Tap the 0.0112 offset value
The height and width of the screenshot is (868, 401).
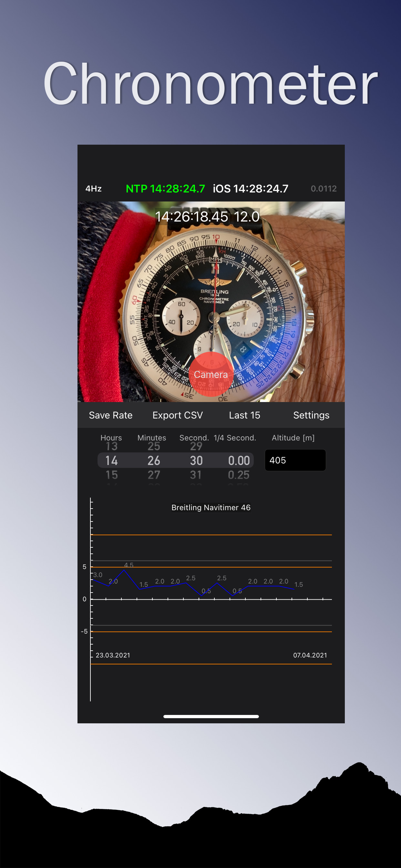click(324, 189)
